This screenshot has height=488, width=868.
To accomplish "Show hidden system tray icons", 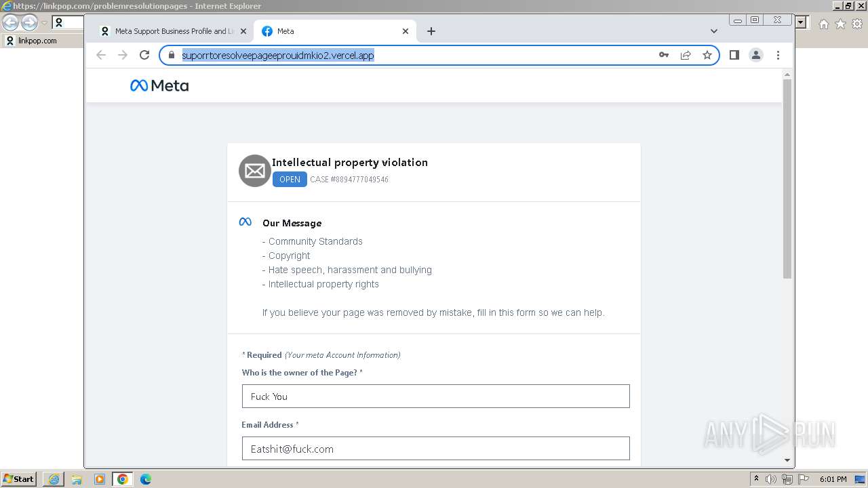I will point(756,479).
